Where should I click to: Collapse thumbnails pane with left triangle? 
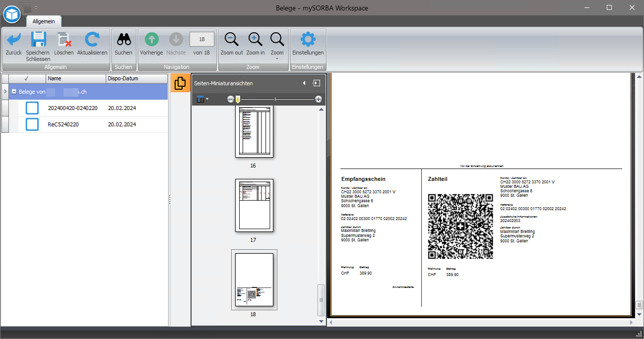pyautogui.click(x=304, y=83)
